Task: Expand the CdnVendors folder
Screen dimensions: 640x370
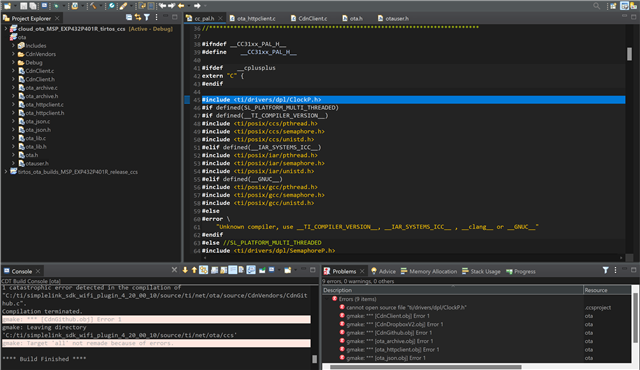Action: click(13, 54)
